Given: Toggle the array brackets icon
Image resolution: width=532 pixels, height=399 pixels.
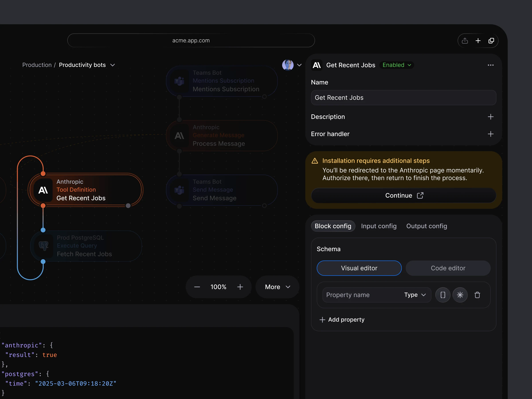Looking at the screenshot, I should pos(442,295).
